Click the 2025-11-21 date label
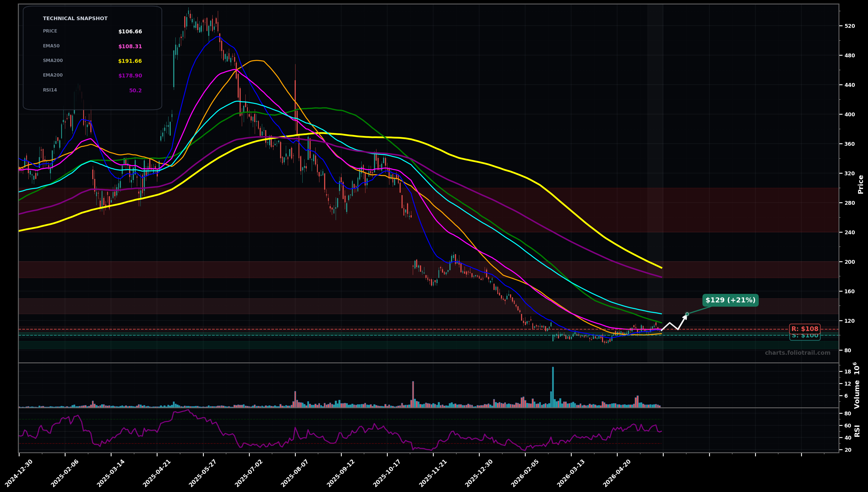Image resolution: width=868 pixels, height=492 pixels. (433, 473)
